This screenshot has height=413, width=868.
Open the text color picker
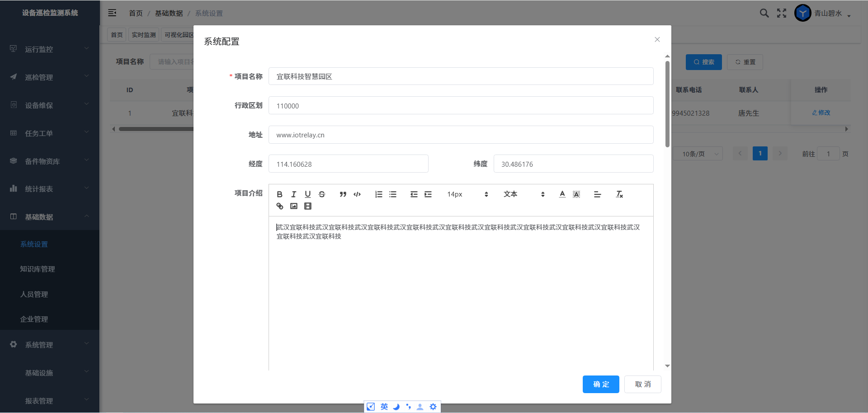[562, 194]
